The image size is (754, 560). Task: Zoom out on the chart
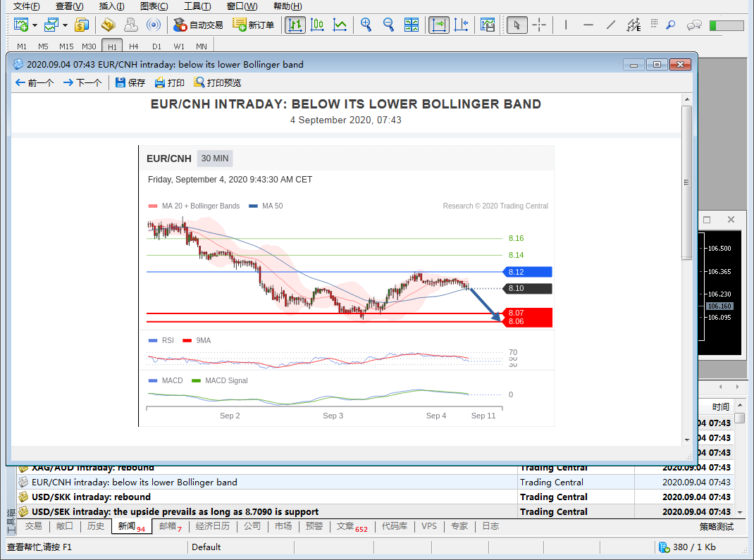[388, 25]
